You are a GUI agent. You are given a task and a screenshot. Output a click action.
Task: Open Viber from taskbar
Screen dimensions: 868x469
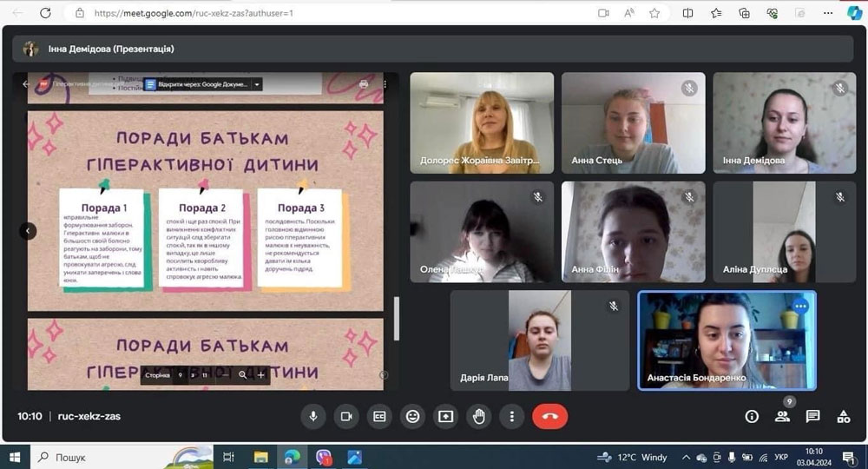pyautogui.click(x=323, y=458)
